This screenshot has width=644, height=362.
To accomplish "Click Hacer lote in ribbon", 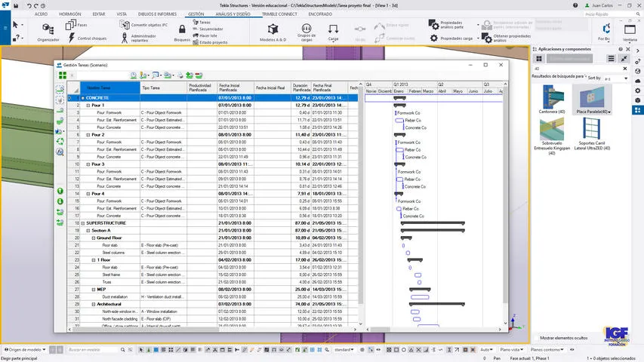I will pyautogui.click(x=205, y=35).
